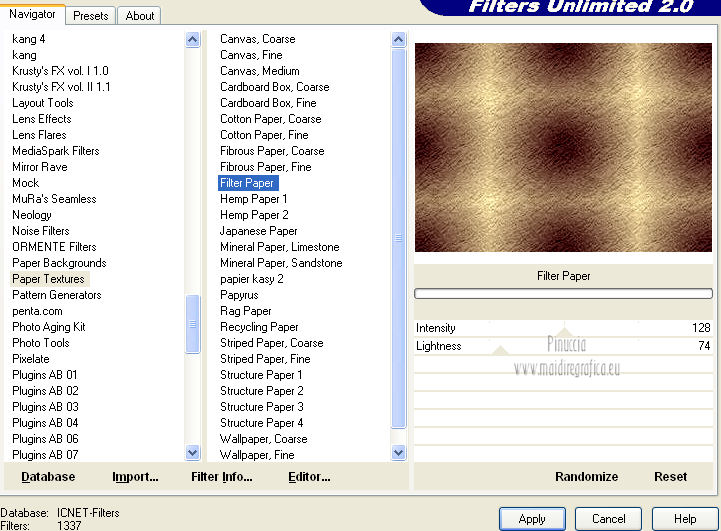Screen dimensions: 721x531
Task: Open the Database menu button
Action: pyautogui.click(x=48, y=477)
